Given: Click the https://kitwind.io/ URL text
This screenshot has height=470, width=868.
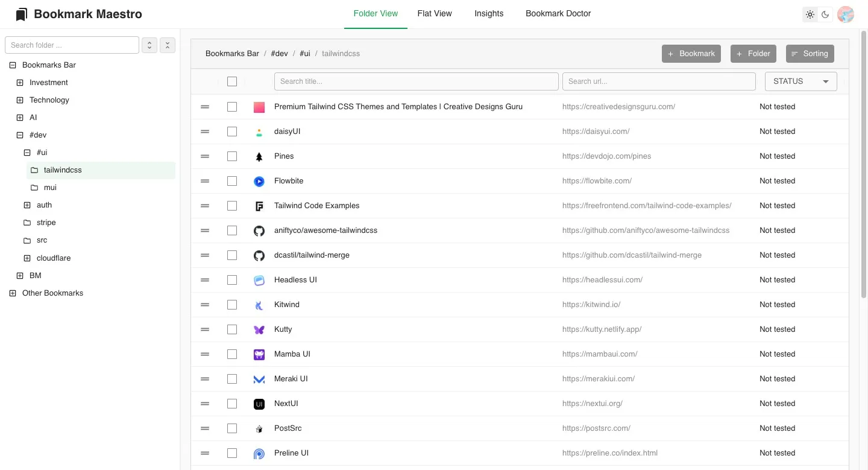Looking at the screenshot, I should point(591,305).
